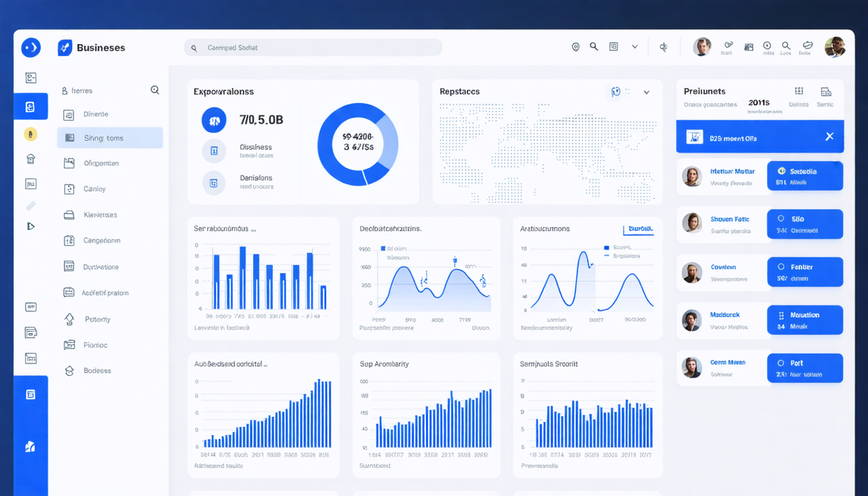
Task: Click the location pin icon in top bar
Action: [x=575, y=47]
